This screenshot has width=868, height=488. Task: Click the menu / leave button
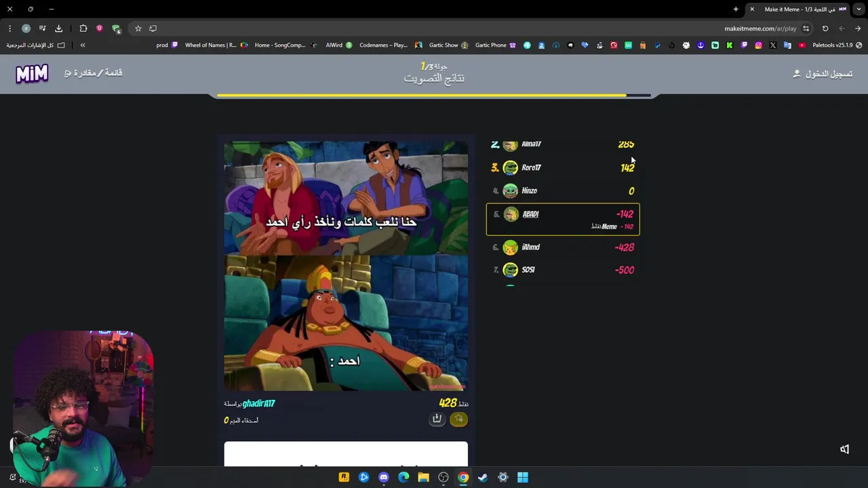tap(94, 73)
